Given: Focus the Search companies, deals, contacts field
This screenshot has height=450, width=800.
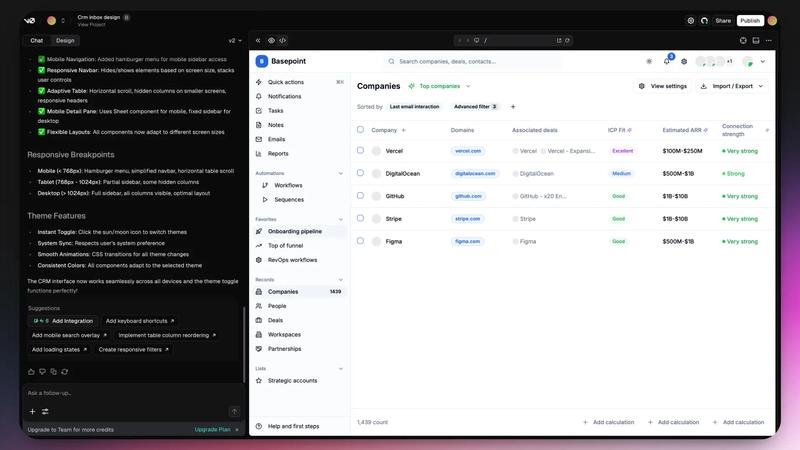Looking at the screenshot, I should pyautogui.click(x=472, y=61).
